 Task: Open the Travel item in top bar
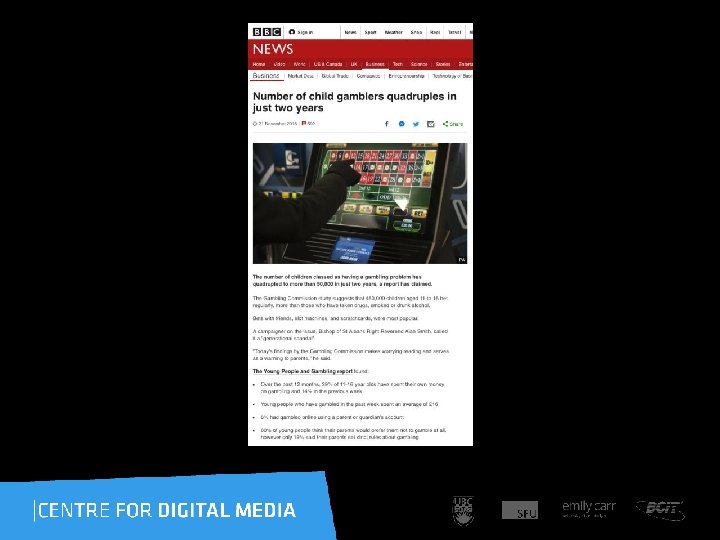tap(454, 32)
